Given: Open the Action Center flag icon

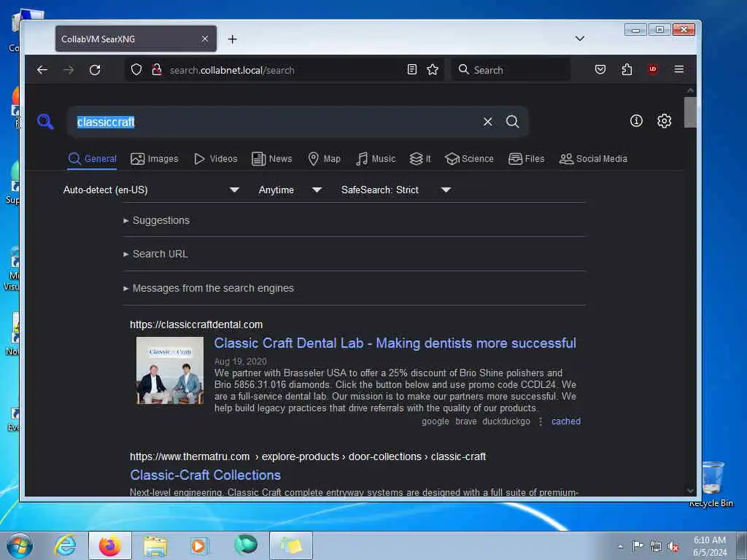Looking at the screenshot, I should click(x=638, y=546).
